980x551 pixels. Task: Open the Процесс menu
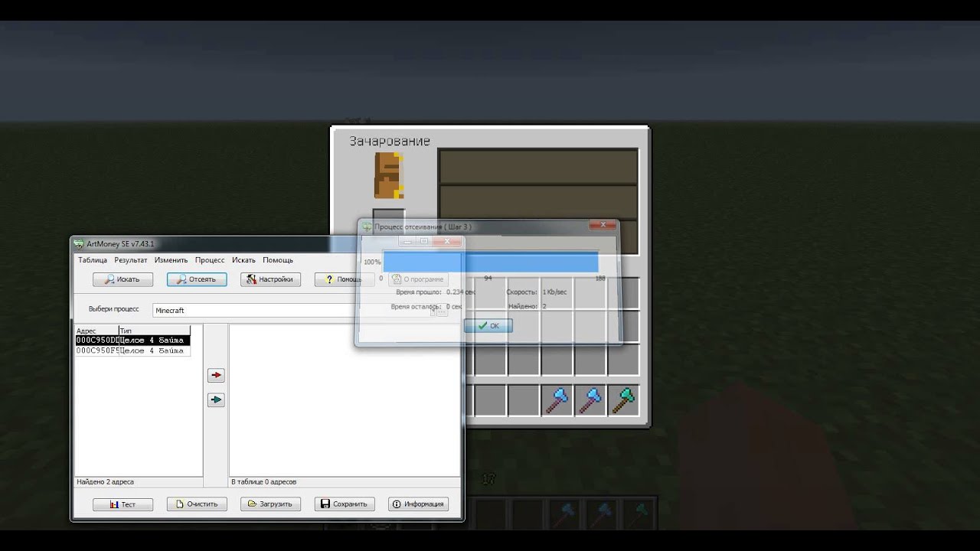tap(210, 260)
